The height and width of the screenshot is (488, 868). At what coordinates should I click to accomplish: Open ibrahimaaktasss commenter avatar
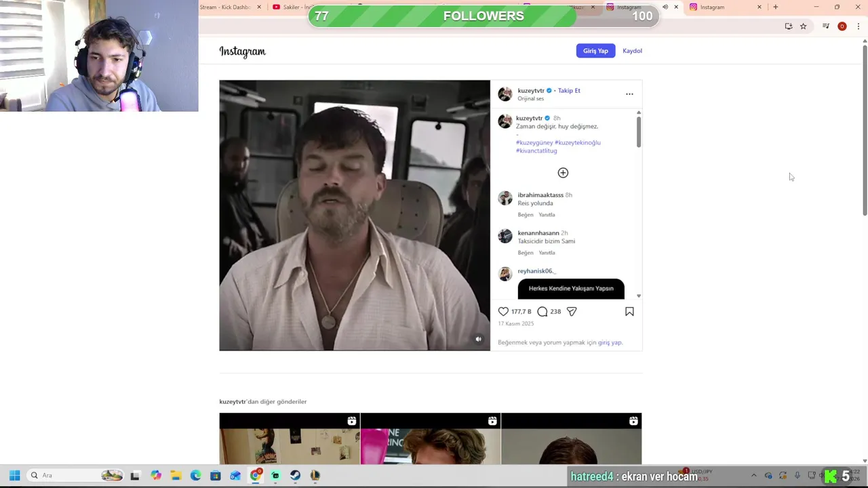coord(505,198)
